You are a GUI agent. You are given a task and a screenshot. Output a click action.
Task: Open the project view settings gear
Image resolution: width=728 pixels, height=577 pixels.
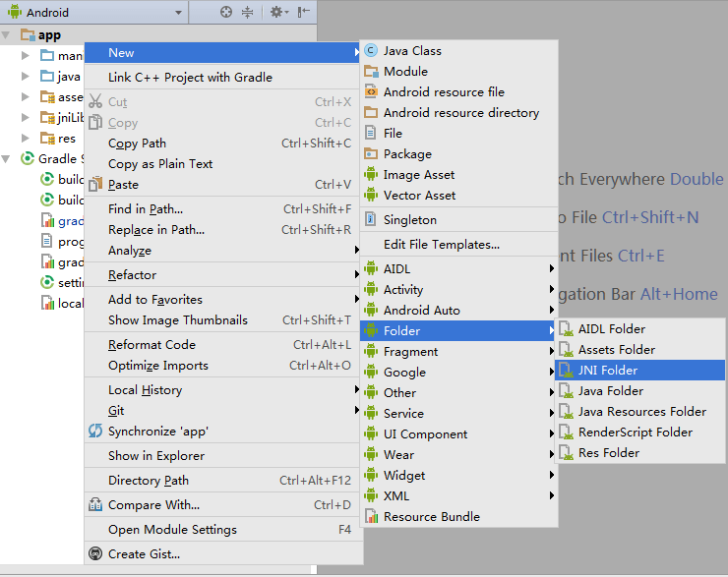[279, 12]
